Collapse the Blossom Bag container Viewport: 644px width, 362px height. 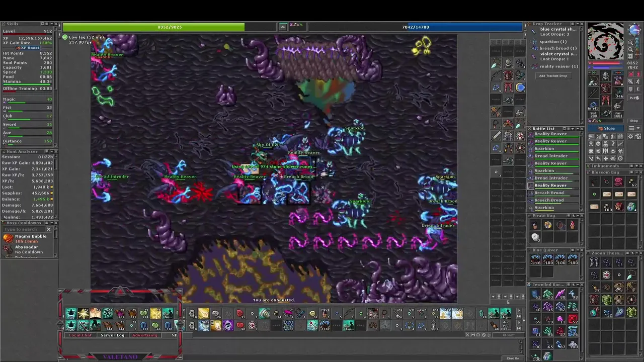pos(636,172)
